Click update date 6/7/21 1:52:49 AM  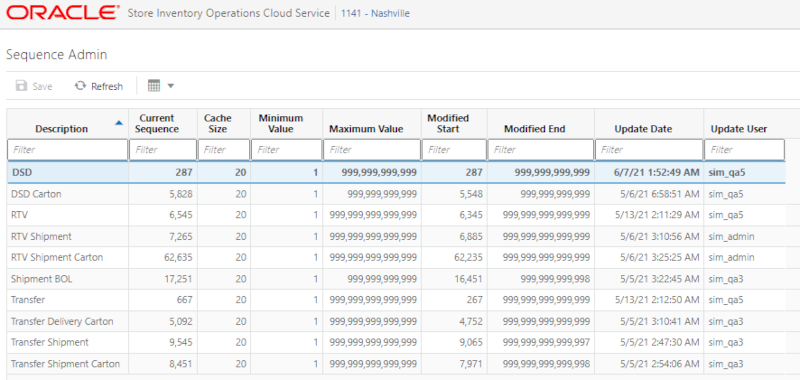[x=656, y=173]
